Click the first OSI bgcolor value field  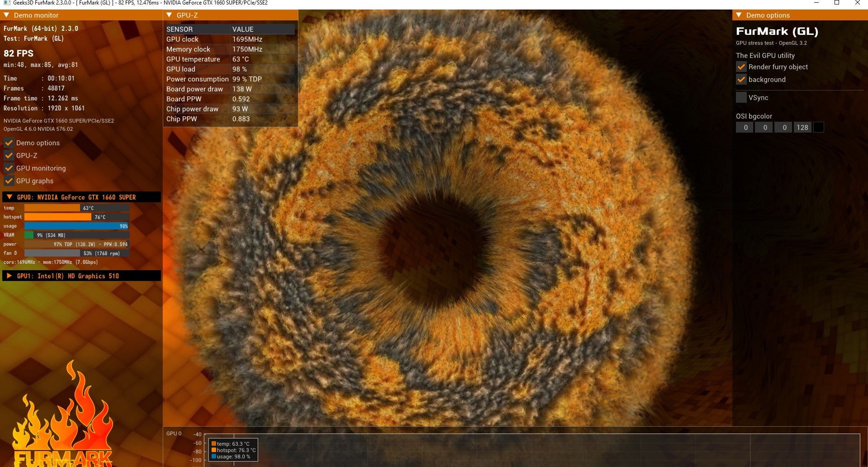click(745, 128)
